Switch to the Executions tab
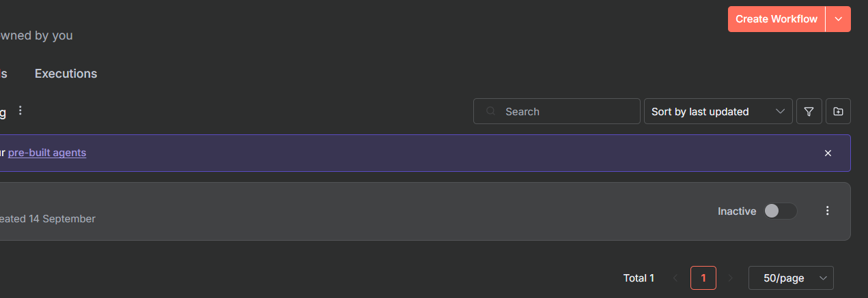The image size is (868, 298). 66,74
